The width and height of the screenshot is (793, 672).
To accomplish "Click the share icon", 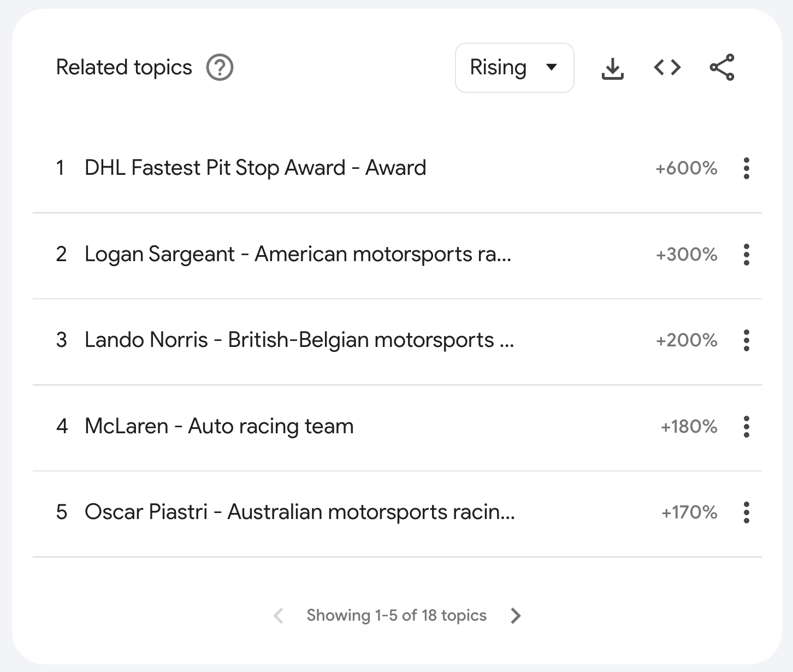I will tap(722, 68).
